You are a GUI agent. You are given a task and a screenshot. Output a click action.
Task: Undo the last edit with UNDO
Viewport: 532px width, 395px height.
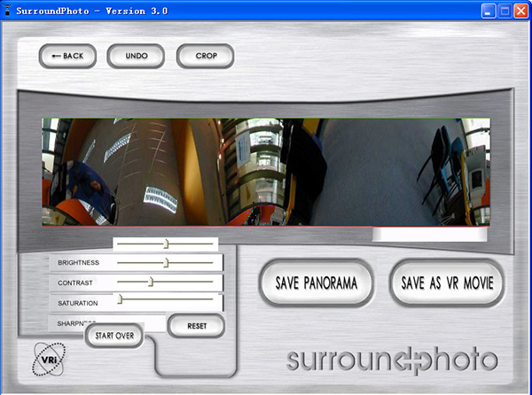136,56
